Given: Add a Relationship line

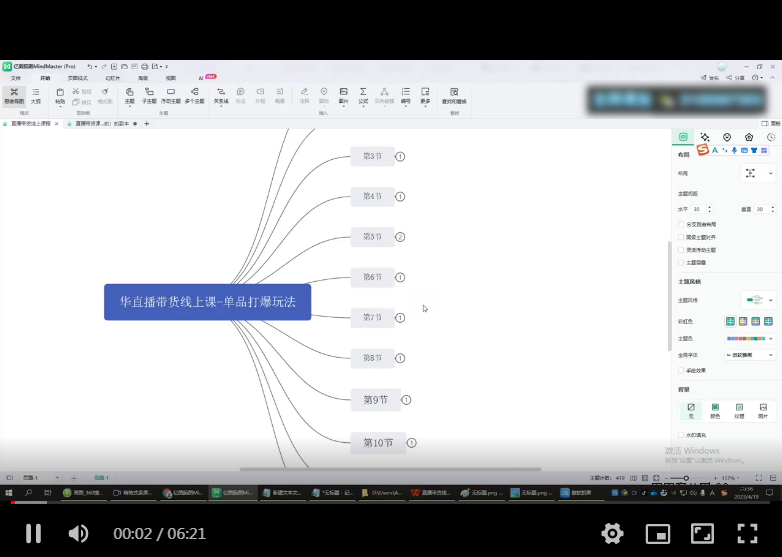Looking at the screenshot, I should click(221, 95).
